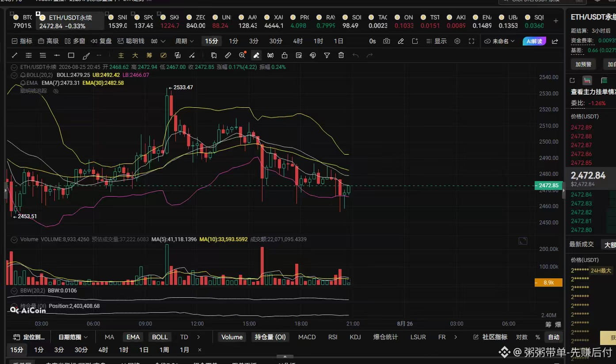Expand more main indicators arrow after TD
The width and height of the screenshot is (616, 364).
pyautogui.click(x=198, y=337)
